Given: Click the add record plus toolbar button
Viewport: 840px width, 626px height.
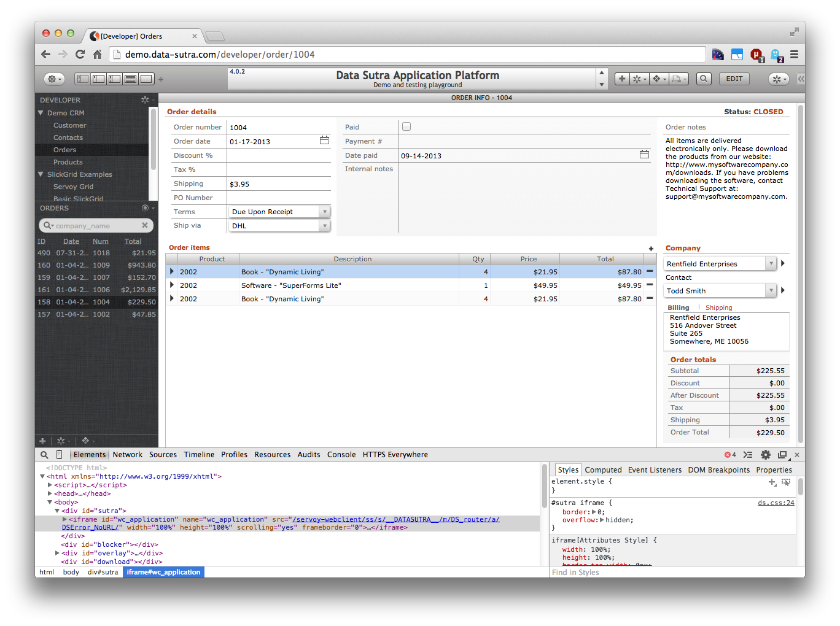Looking at the screenshot, I should pyautogui.click(x=622, y=79).
